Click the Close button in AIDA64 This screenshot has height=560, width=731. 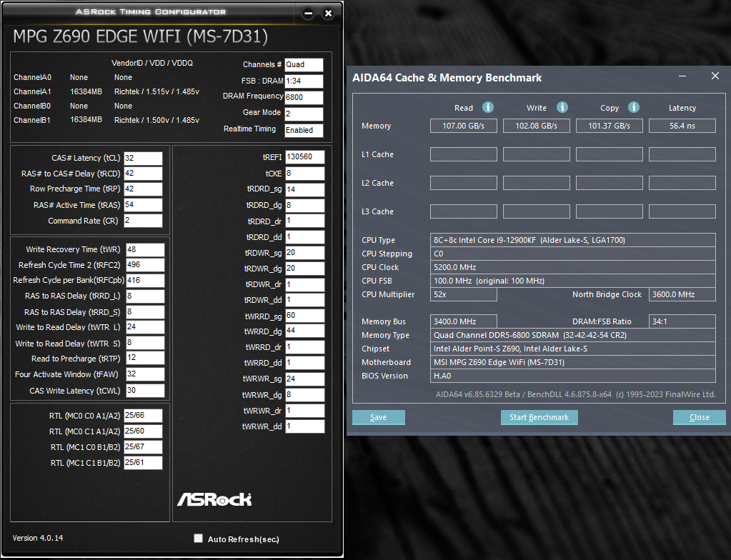point(700,417)
